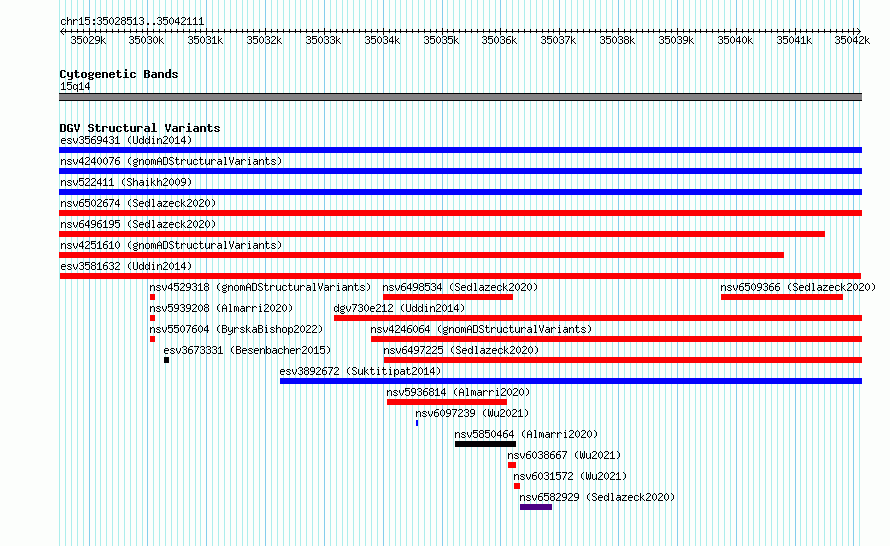Click the purple bar under nsv6582929
The width and height of the screenshot is (890, 546).
pos(536,507)
